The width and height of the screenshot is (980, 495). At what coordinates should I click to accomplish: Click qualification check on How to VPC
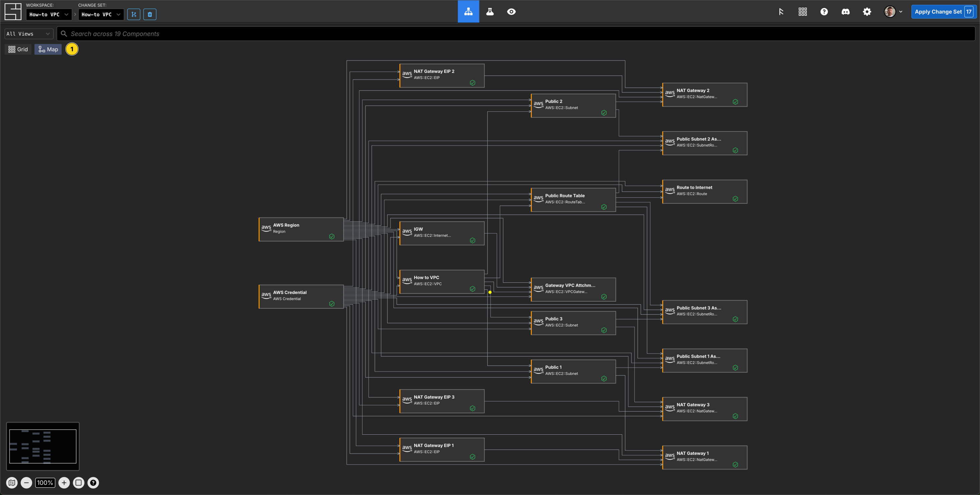pos(473,289)
